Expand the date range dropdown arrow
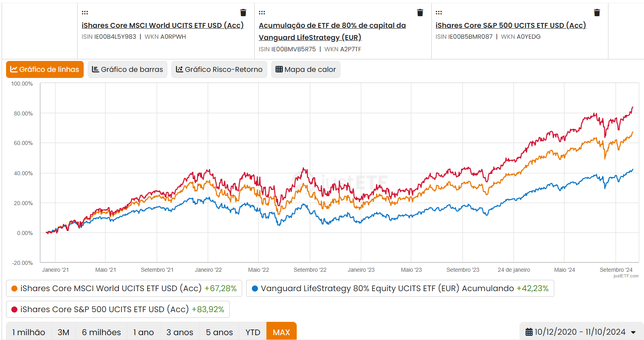 click(633, 332)
